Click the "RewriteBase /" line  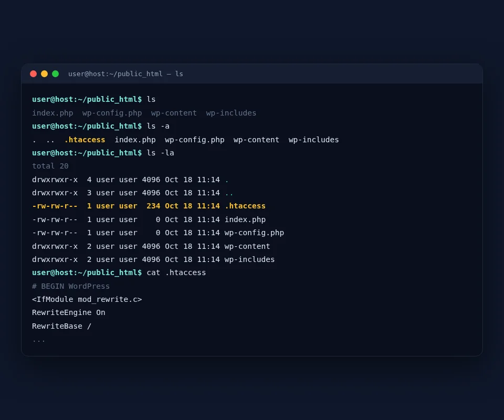(62, 326)
